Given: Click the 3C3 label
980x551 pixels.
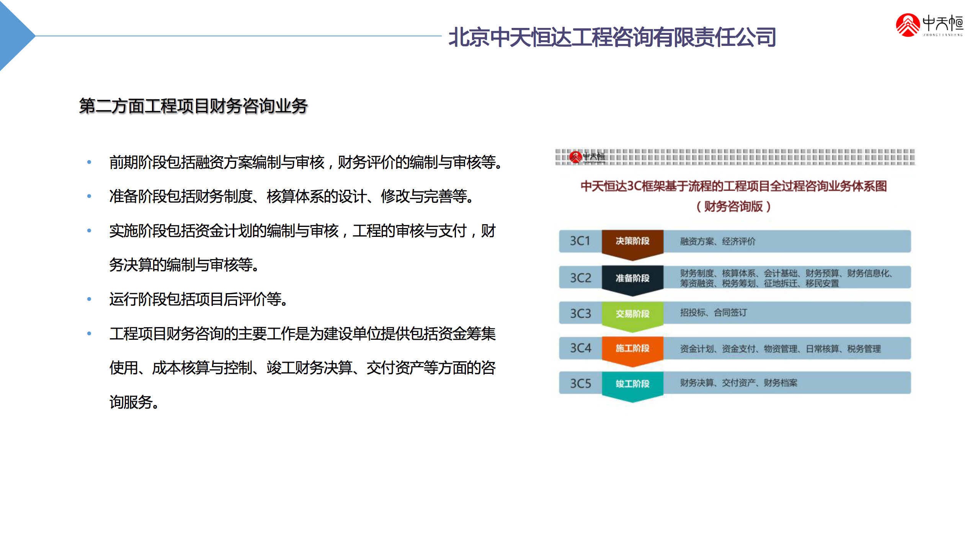Looking at the screenshot, I should click(580, 314).
